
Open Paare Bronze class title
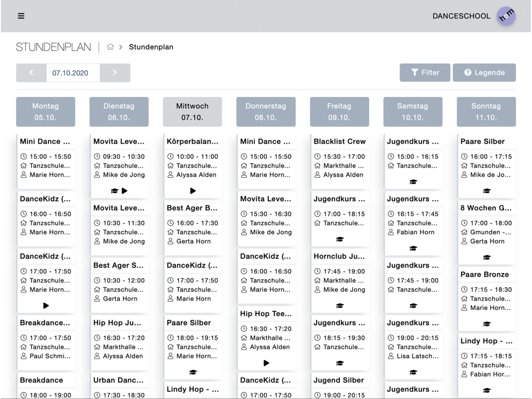[x=485, y=275]
